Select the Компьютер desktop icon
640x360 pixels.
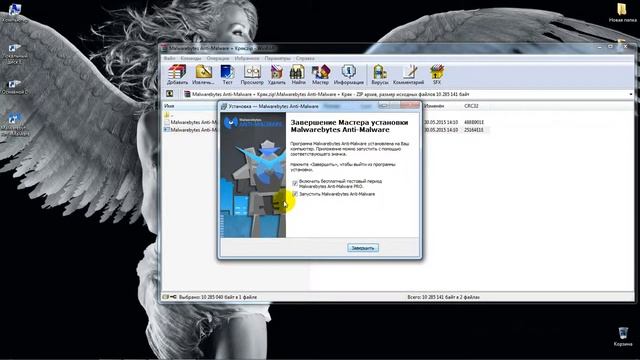click(15, 13)
